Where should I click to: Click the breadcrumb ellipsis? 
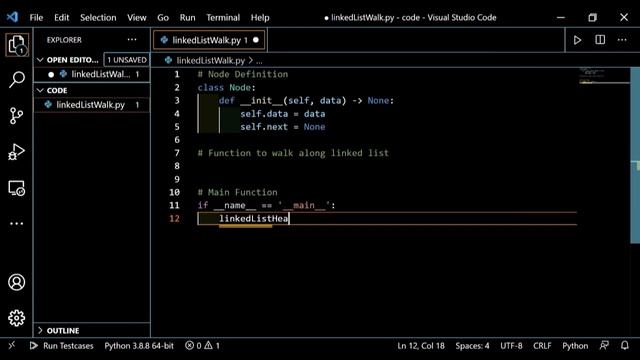click(259, 61)
